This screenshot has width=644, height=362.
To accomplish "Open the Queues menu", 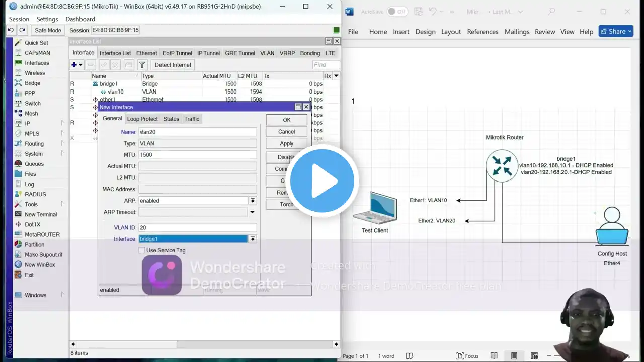I will (34, 164).
